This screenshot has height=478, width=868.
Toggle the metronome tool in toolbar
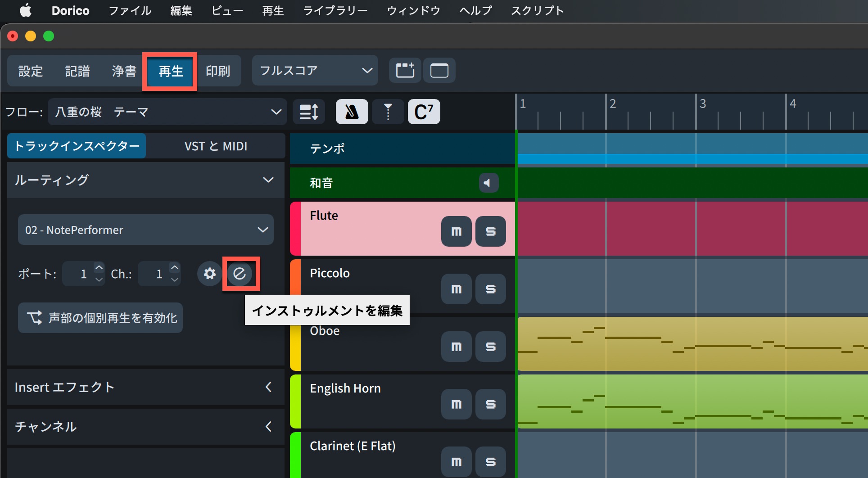(352, 112)
